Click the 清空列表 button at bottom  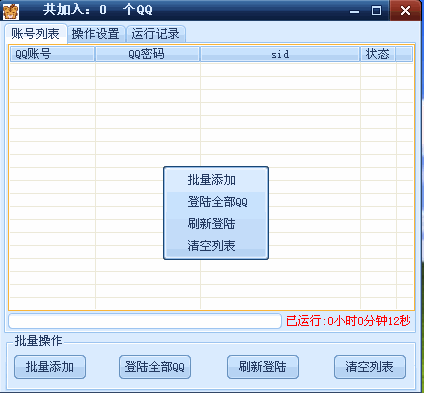pos(370,367)
